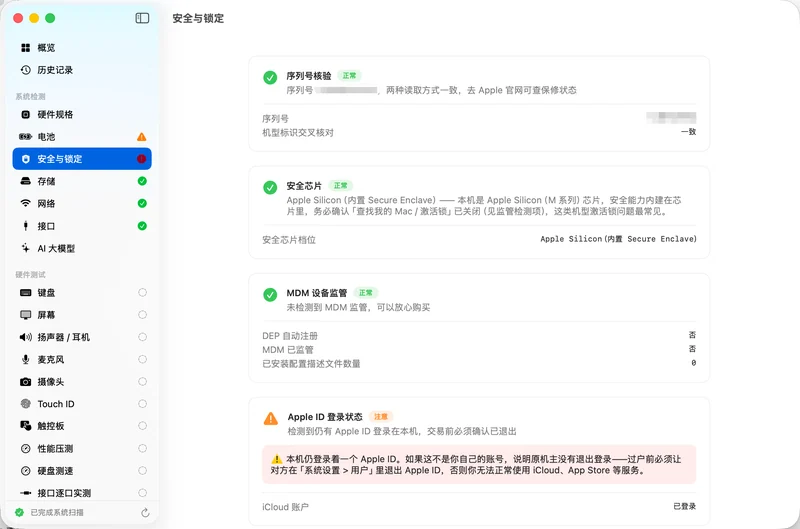Click the 电池 orange warning triangle
800x529 pixels.
(x=142, y=137)
